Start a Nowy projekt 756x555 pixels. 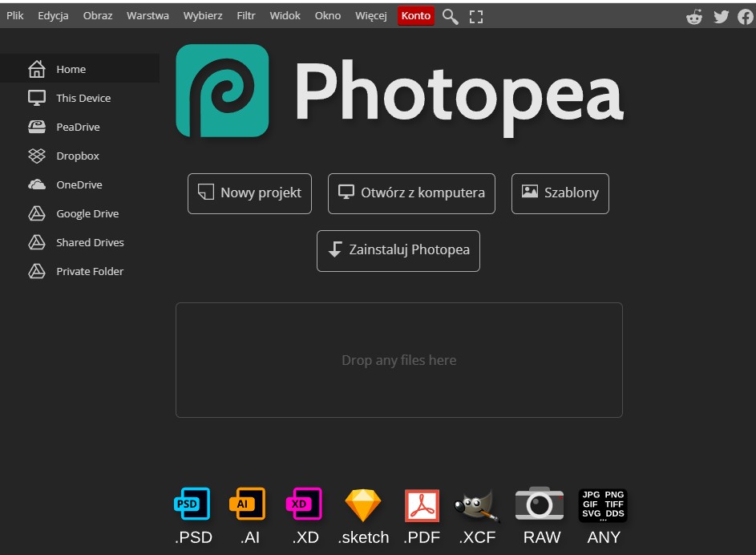[249, 193]
